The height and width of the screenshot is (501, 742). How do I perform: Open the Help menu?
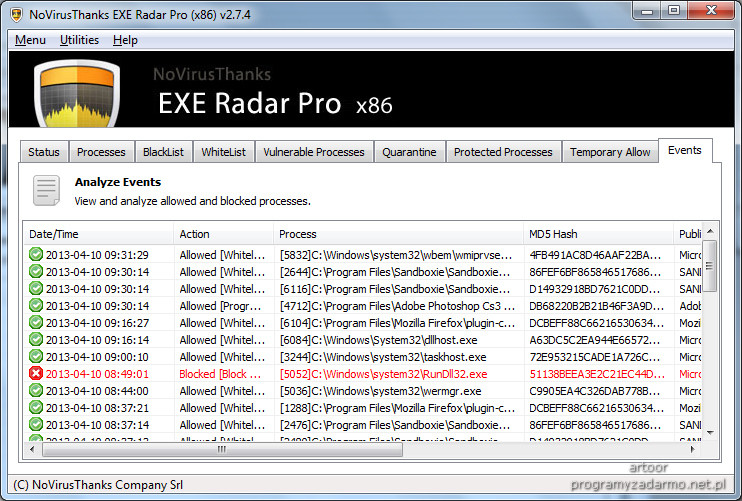[x=125, y=40]
